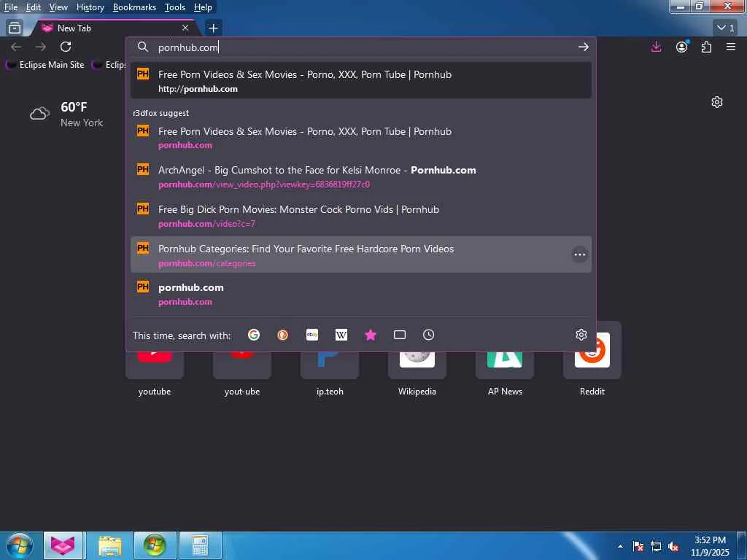Show hidden system tray icons
747x560 pixels.
620,546
